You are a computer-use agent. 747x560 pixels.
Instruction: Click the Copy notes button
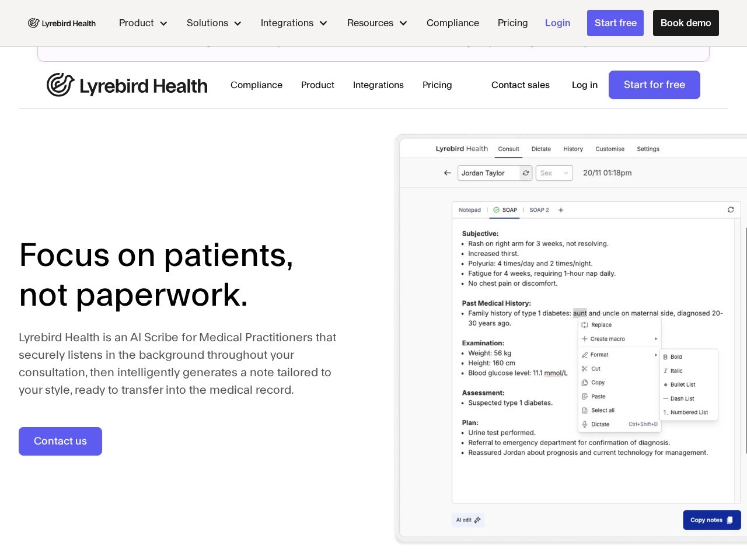point(712,520)
